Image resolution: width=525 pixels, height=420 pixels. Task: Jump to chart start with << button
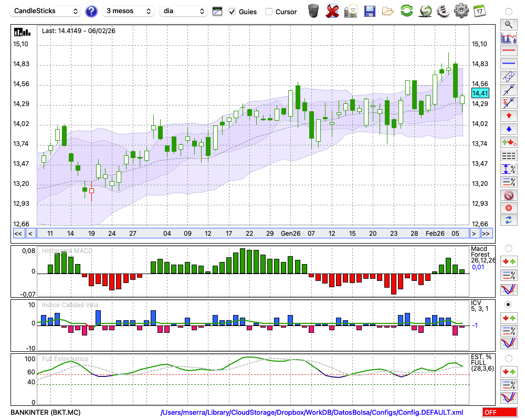point(18,234)
